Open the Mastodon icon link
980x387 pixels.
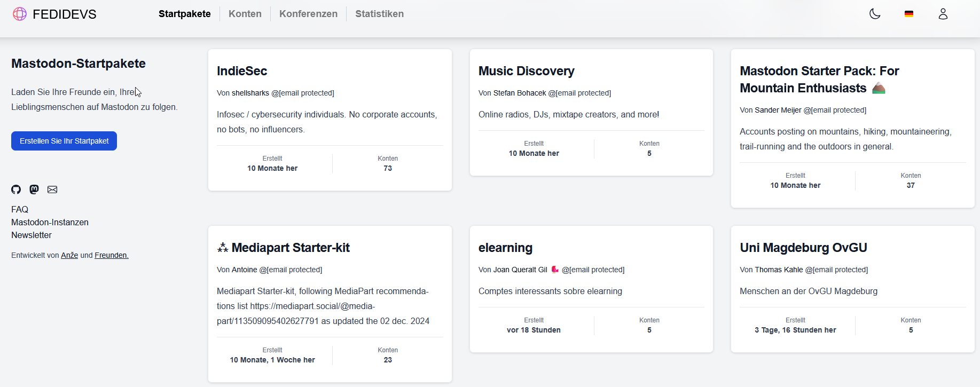tap(34, 189)
